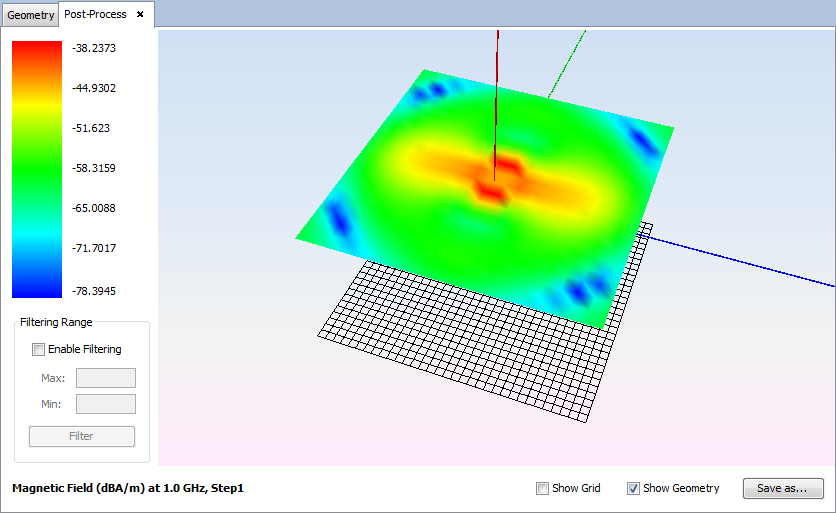This screenshot has width=836, height=513.
Task: Switch to the Geometry tab
Action: [30, 15]
